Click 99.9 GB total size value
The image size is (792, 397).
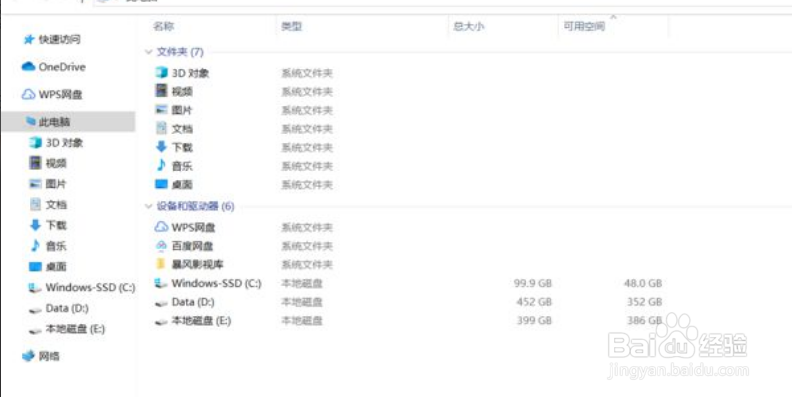(x=533, y=283)
